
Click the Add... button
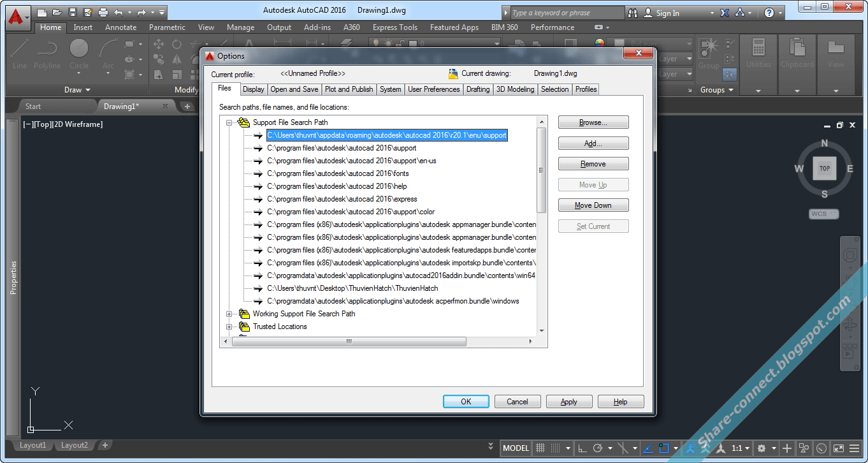[x=593, y=143]
